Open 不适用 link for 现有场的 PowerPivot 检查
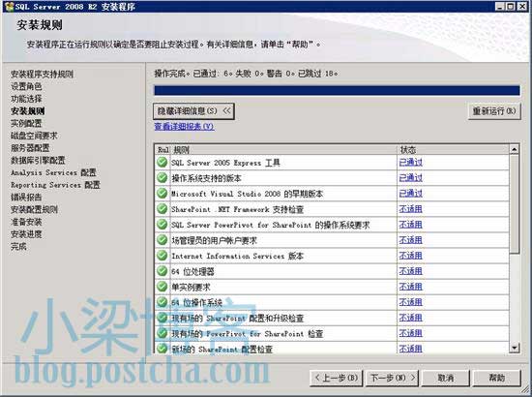The height and width of the screenshot is (397, 532). [410, 333]
